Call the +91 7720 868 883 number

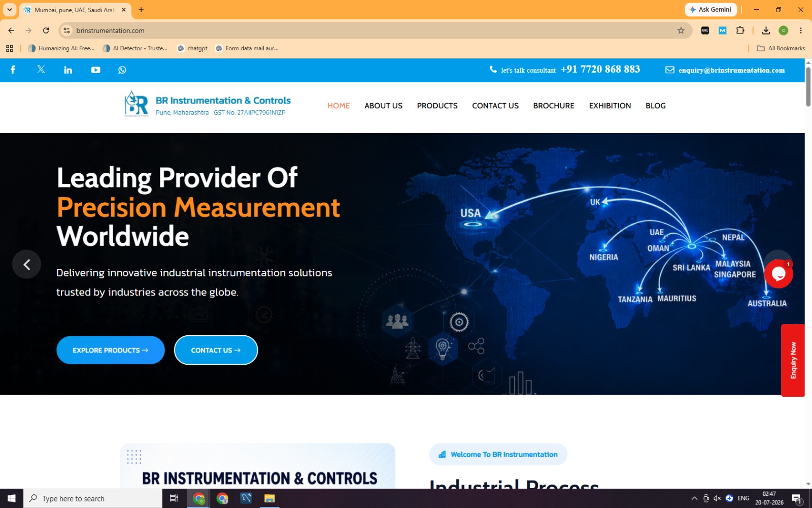pos(600,70)
